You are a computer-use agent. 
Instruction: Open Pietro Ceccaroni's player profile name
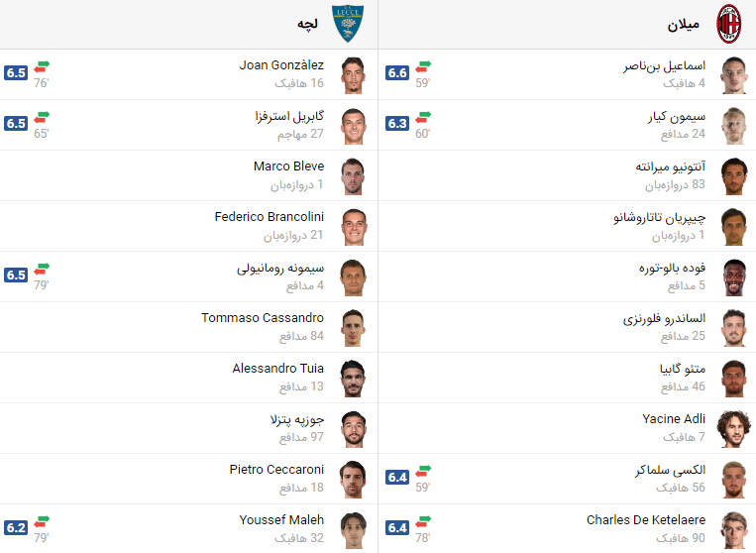click(x=275, y=470)
